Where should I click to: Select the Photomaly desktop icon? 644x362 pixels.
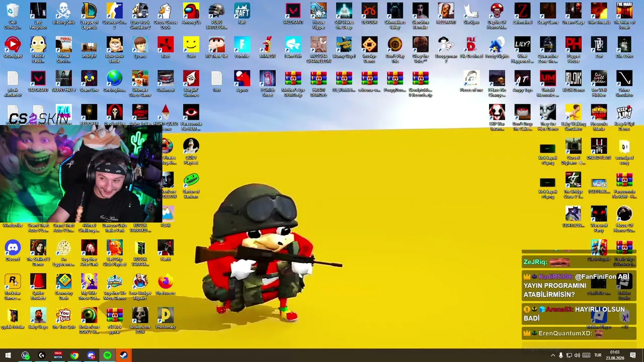166,318
